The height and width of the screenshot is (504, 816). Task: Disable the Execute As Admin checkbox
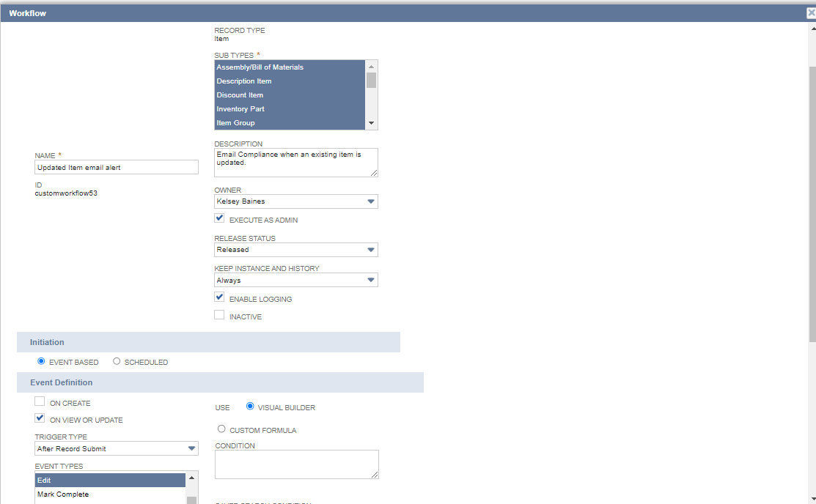pyautogui.click(x=218, y=218)
